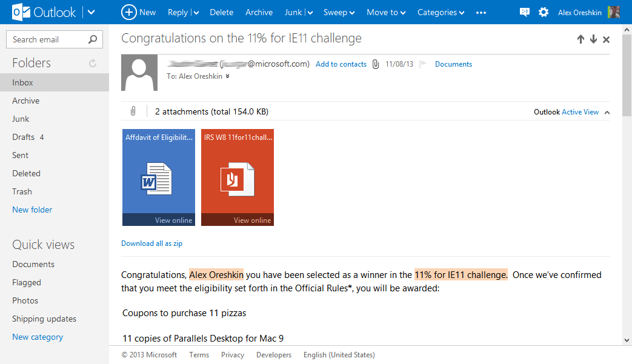Go to previous message with up arrow
This screenshot has width=632, height=364.
580,39
